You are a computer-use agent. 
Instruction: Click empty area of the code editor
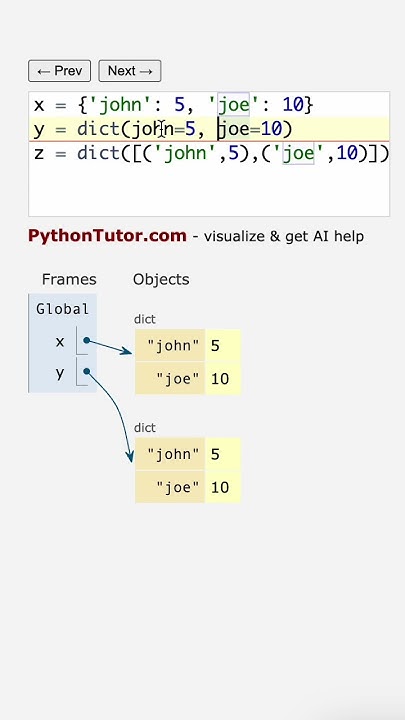tap(209, 191)
